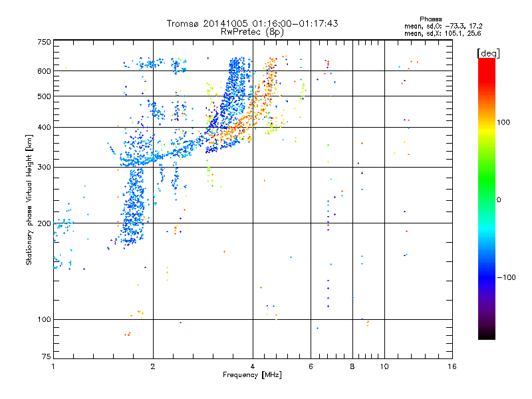The width and height of the screenshot is (532, 399).
Task: Click the x-axis tick label '8'
Action: point(352,366)
